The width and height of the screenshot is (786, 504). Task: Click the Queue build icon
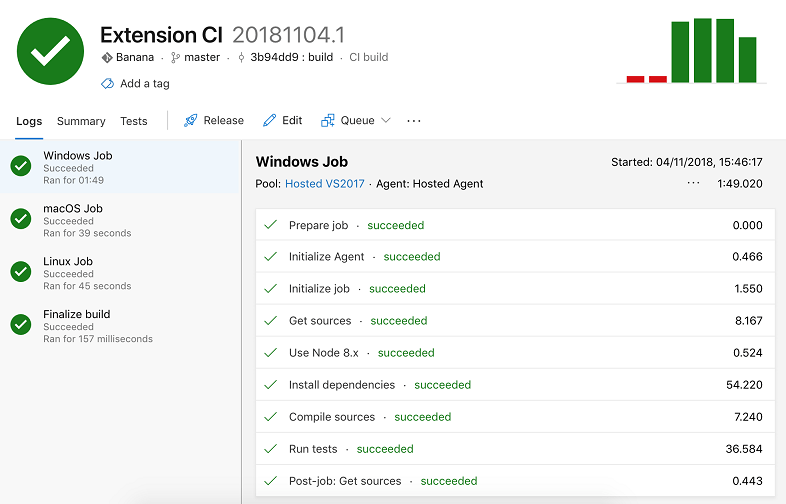tap(327, 121)
